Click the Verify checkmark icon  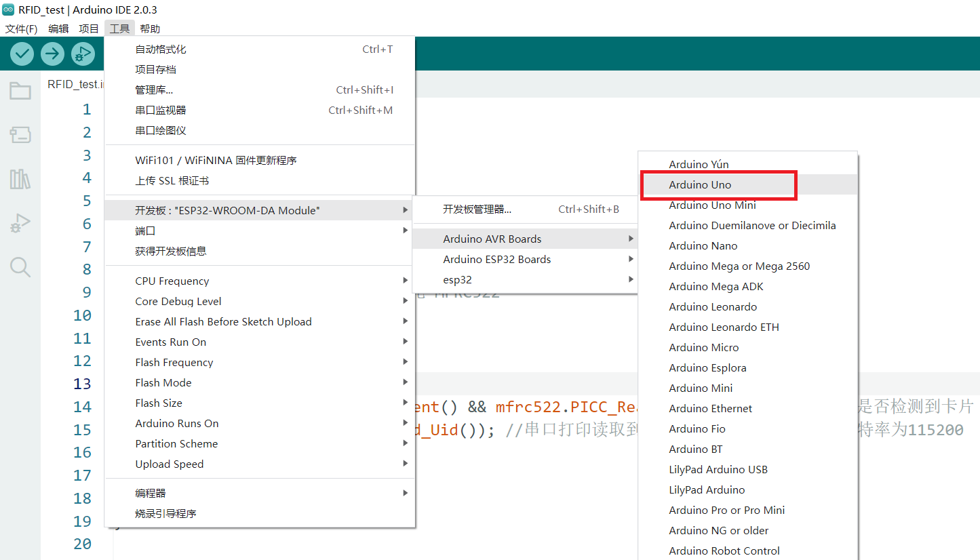point(22,54)
